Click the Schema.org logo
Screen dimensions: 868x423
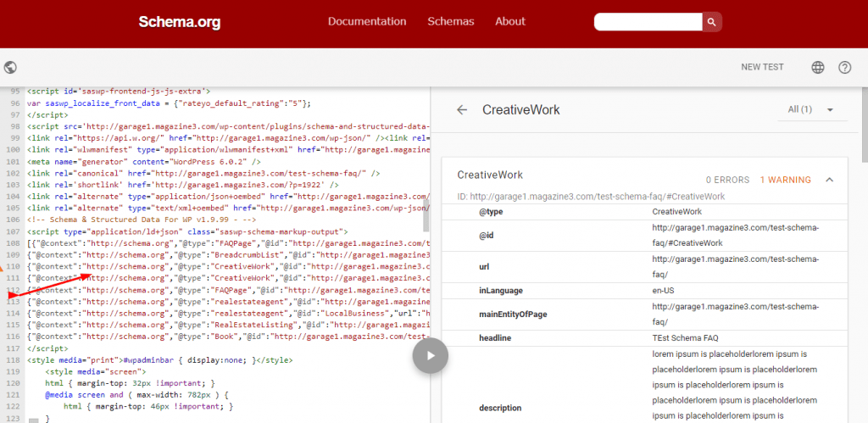pos(180,22)
